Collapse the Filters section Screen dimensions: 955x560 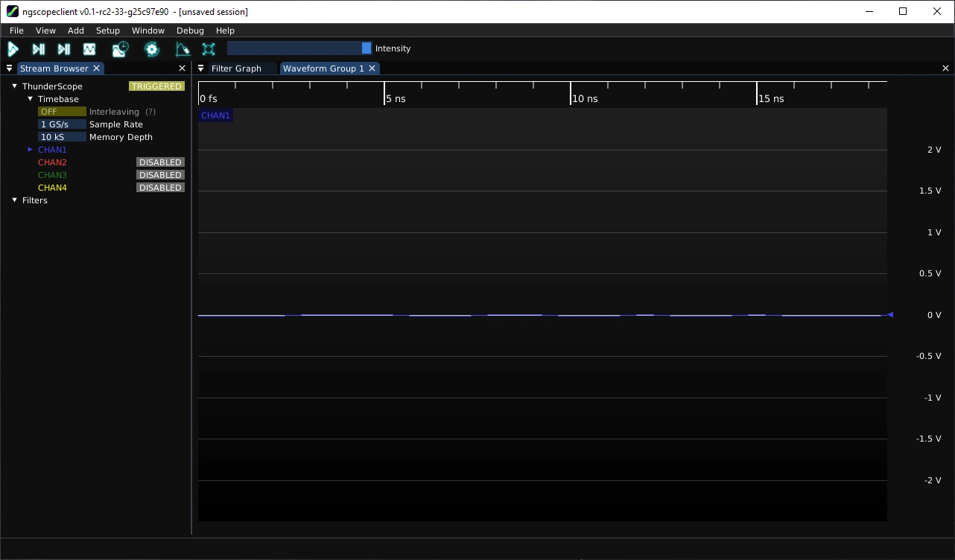click(13, 200)
